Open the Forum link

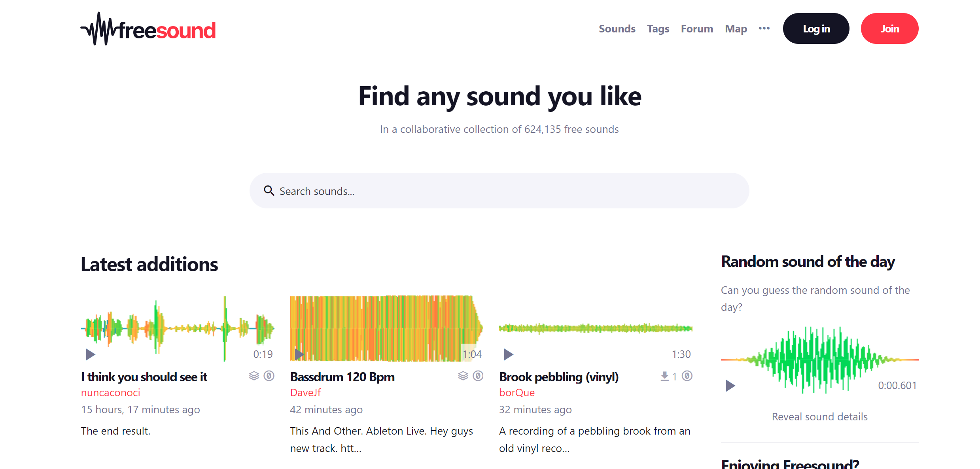point(696,29)
